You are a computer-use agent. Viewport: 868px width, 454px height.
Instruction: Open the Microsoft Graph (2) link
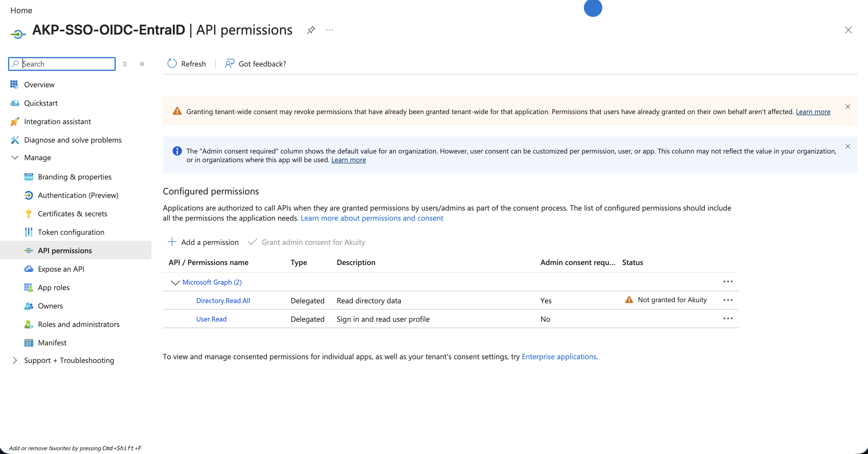pyautogui.click(x=212, y=282)
